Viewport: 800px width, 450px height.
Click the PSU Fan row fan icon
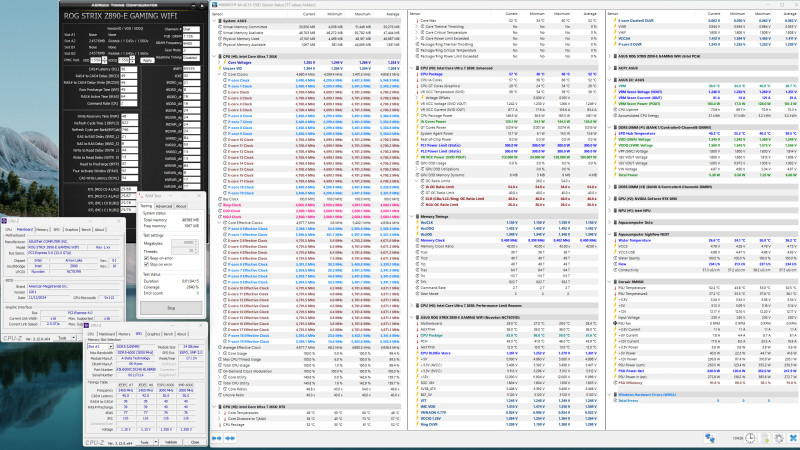point(615,323)
